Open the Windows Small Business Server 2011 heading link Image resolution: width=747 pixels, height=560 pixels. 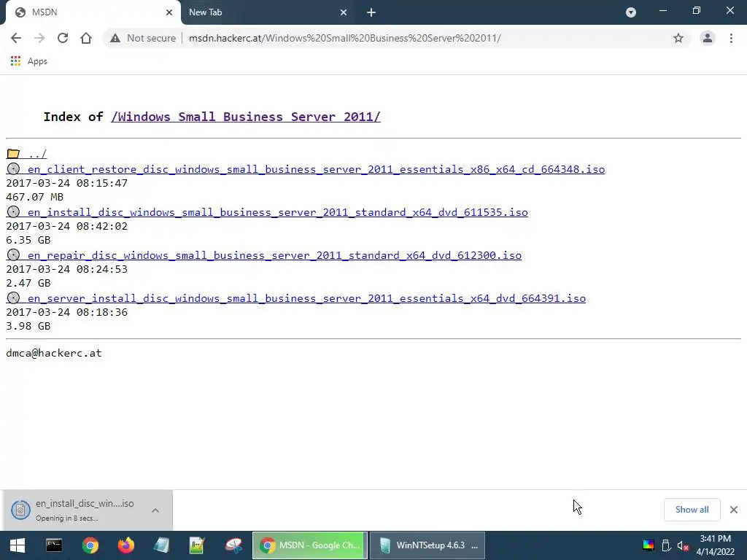[x=246, y=117]
